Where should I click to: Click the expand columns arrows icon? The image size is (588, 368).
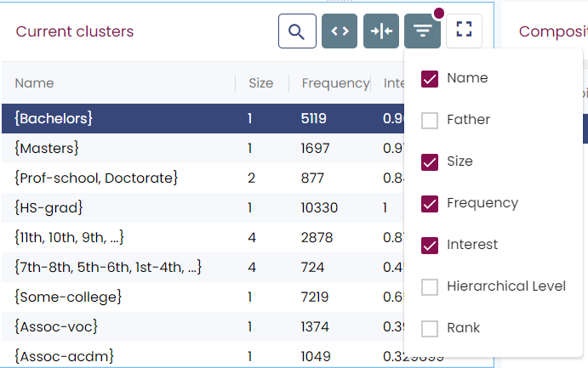[x=340, y=31]
